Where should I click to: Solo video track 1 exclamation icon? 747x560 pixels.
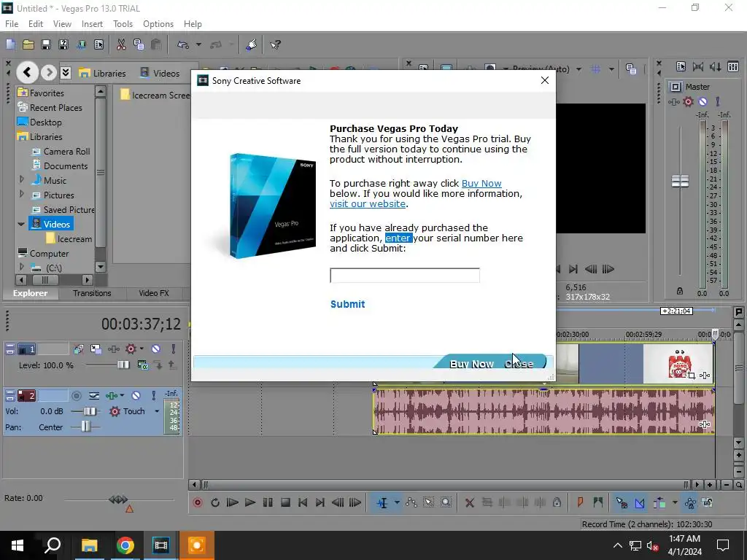[x=174, y=349]
